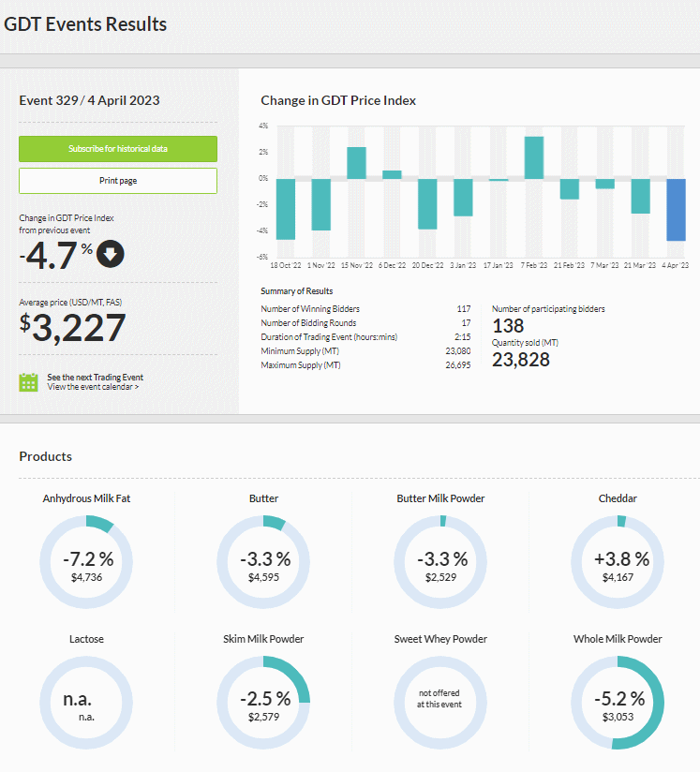Click the 7 Mar '23 bar
The image size is (700, 772).
click(605, 184)
